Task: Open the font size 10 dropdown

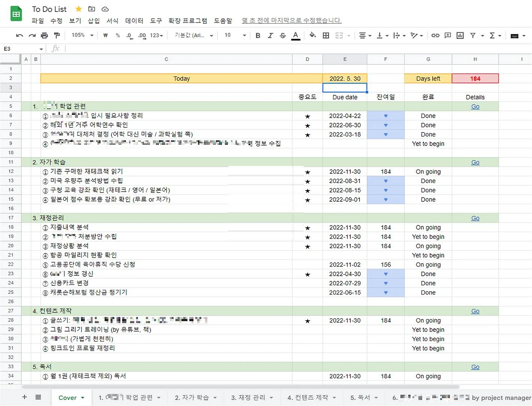Action: click(x=235, y=35)
